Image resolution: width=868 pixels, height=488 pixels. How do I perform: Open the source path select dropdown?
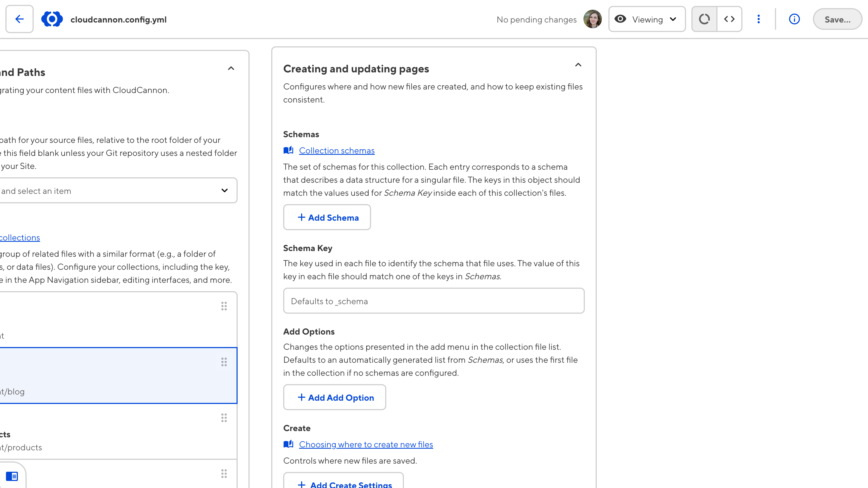click(225, 190)
